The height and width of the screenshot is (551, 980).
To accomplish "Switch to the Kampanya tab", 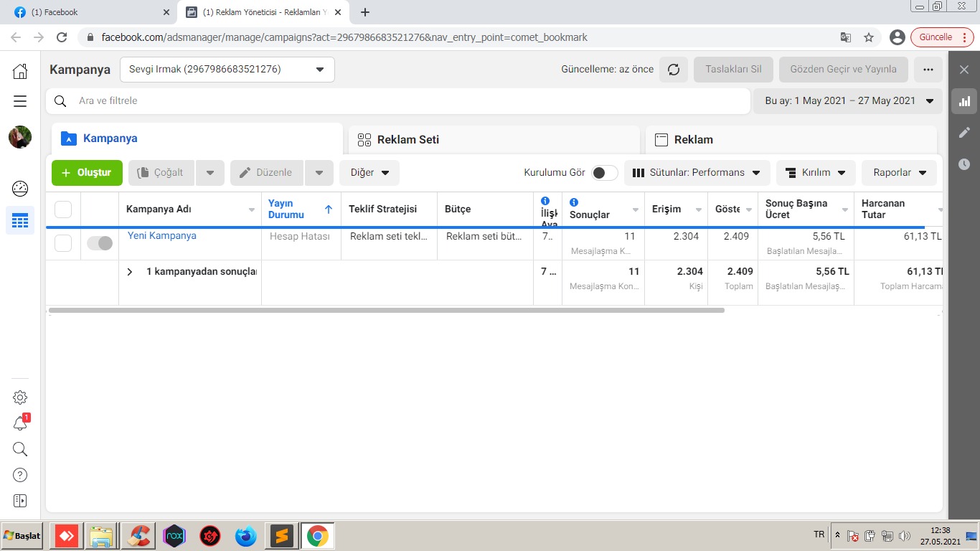I will 197,138.
